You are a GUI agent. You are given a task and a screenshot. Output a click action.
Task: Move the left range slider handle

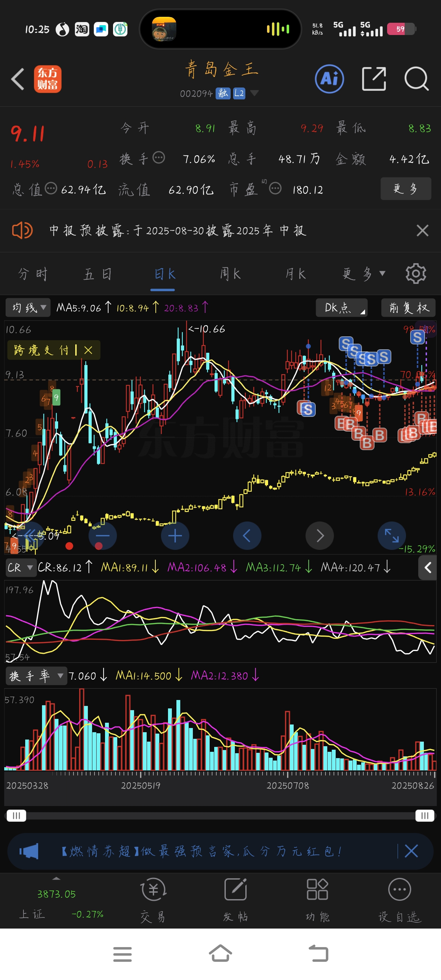point(16,815)
